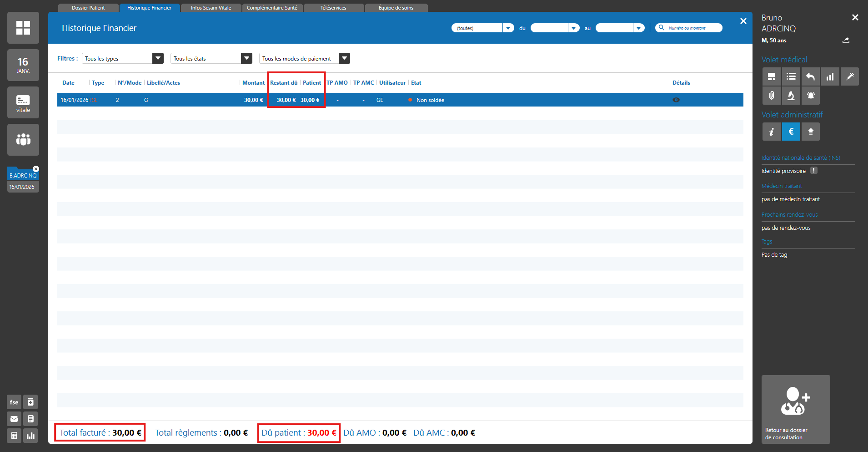Click the microscope icon in Volet médical
868x452 pixels.
791,96
